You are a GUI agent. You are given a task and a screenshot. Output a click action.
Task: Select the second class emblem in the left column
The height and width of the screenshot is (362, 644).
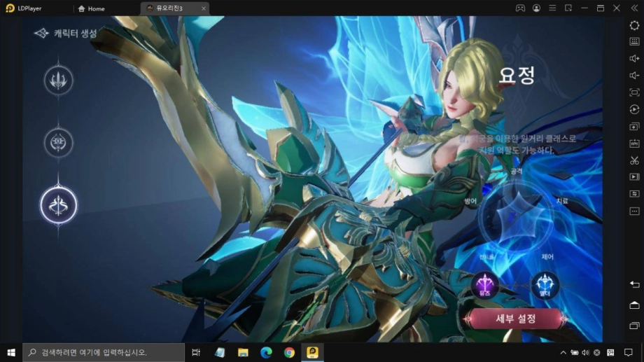coord(58,143)
